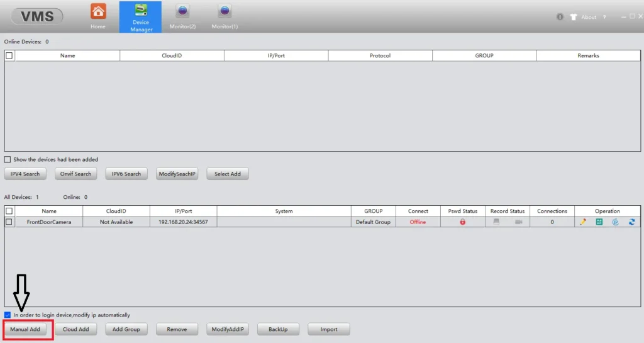
Task: Tick the select-all checkbox in online devices table
Action: coord(9,55)
